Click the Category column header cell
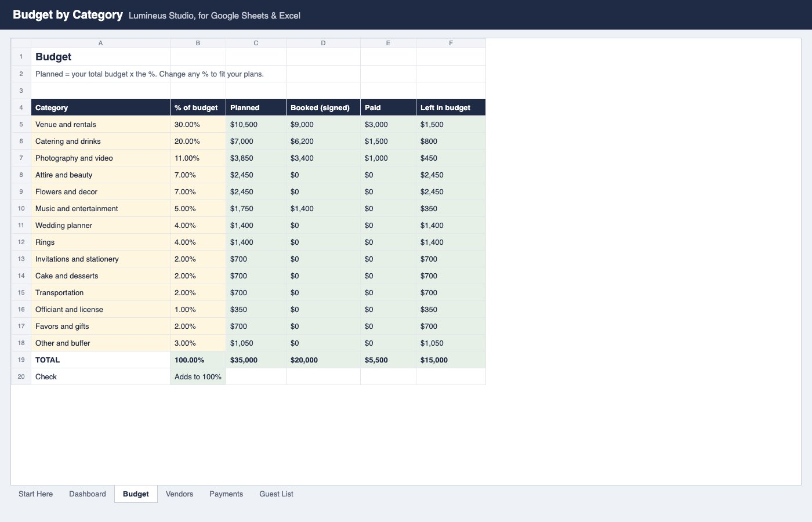The image size is (812, 522). 100,108
